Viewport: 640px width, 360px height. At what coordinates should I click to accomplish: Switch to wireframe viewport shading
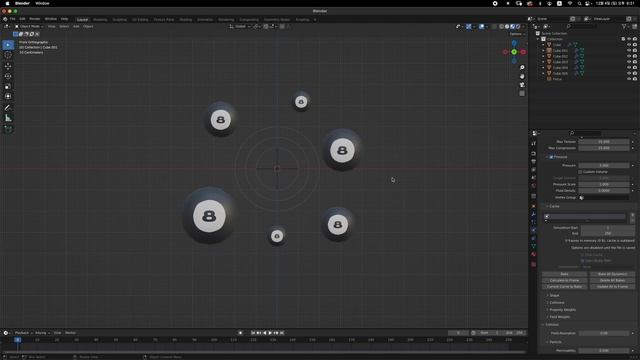[x=502, y=27]
